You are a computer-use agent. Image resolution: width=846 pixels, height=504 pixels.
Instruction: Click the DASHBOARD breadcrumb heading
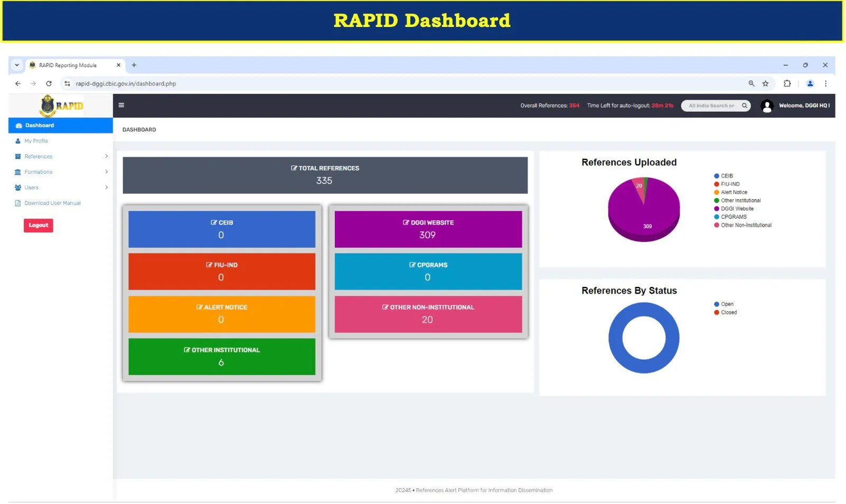point(139,130)
